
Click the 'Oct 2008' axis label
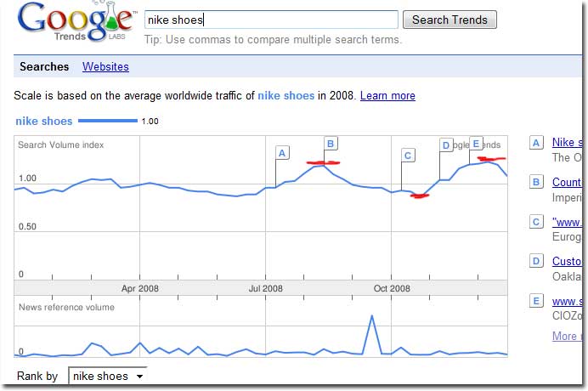pos(392,288)
